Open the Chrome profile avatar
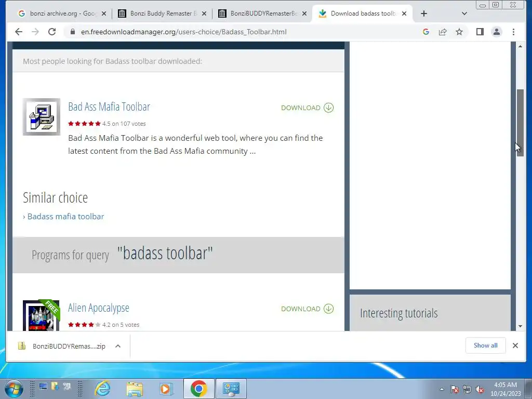532x399 pixels. (497, 32)
